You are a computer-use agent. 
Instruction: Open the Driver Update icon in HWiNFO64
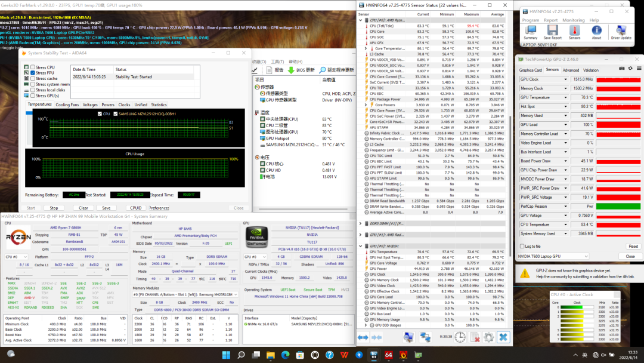point(621,30)
